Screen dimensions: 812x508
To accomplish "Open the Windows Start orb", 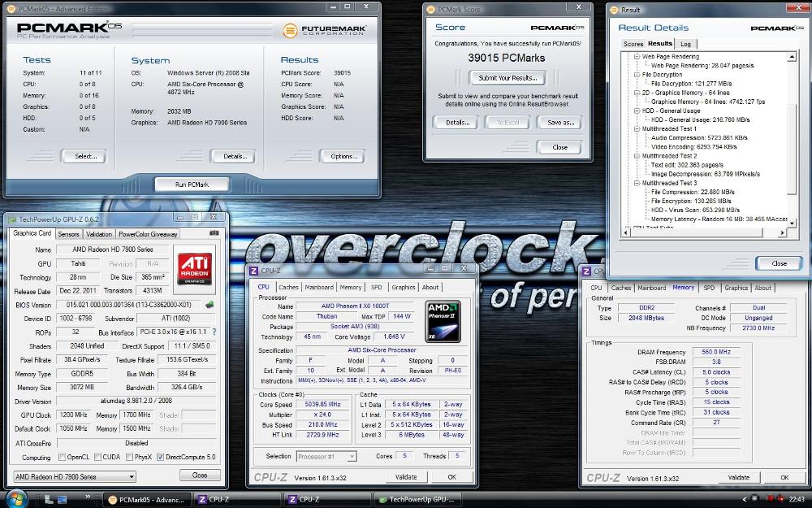I will coord(15,499).
